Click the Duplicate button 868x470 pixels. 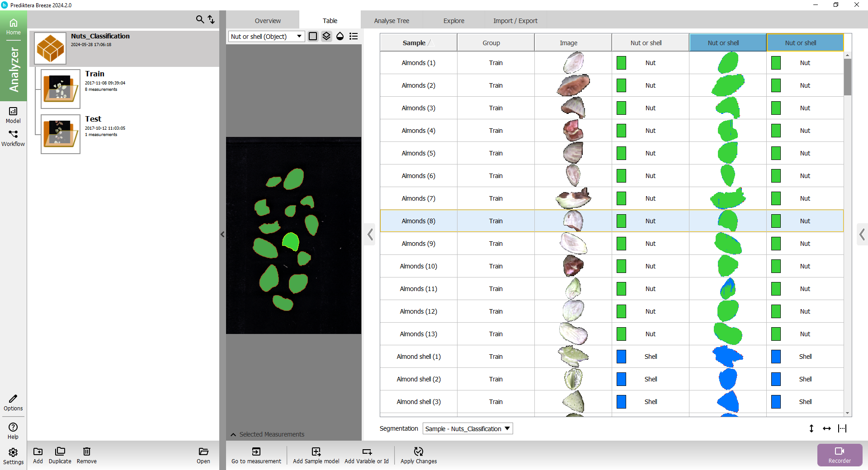(60, 455)
